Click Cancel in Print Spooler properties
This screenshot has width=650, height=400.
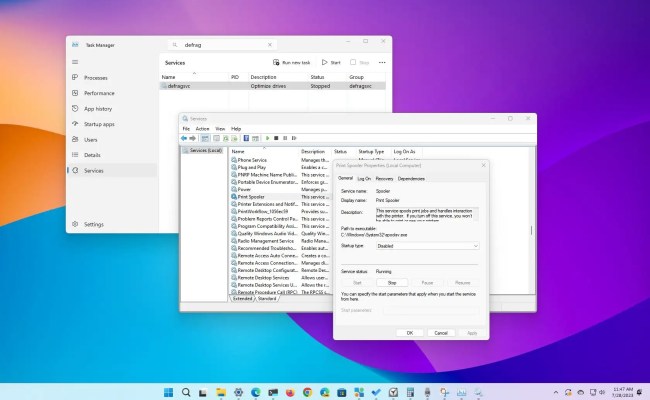coord(441,333)
